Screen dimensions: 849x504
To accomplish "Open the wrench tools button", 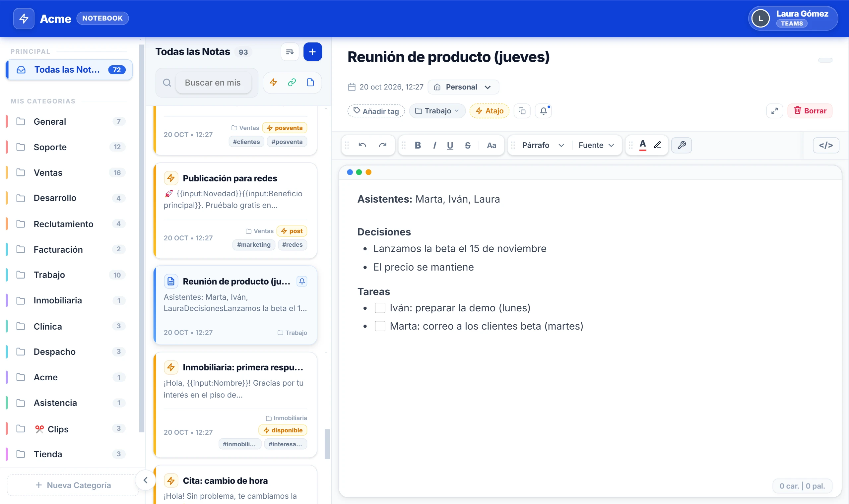I will click(x=682, y=145).
